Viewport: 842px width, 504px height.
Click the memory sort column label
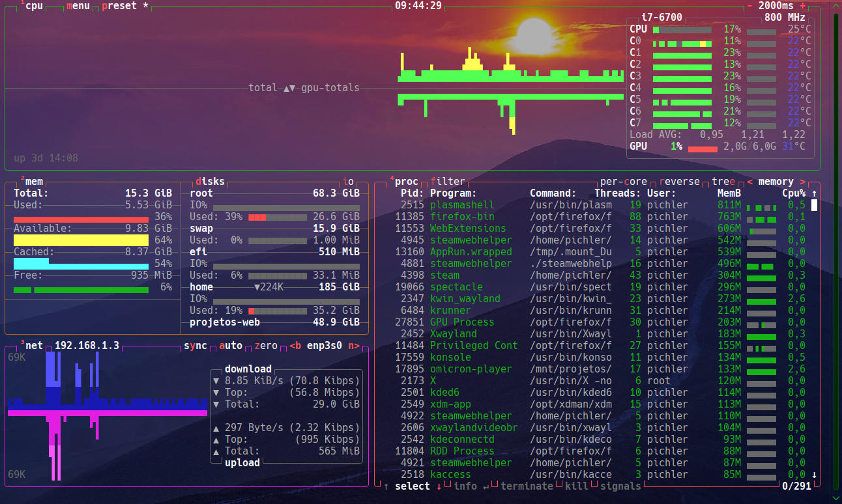[776, 182]
